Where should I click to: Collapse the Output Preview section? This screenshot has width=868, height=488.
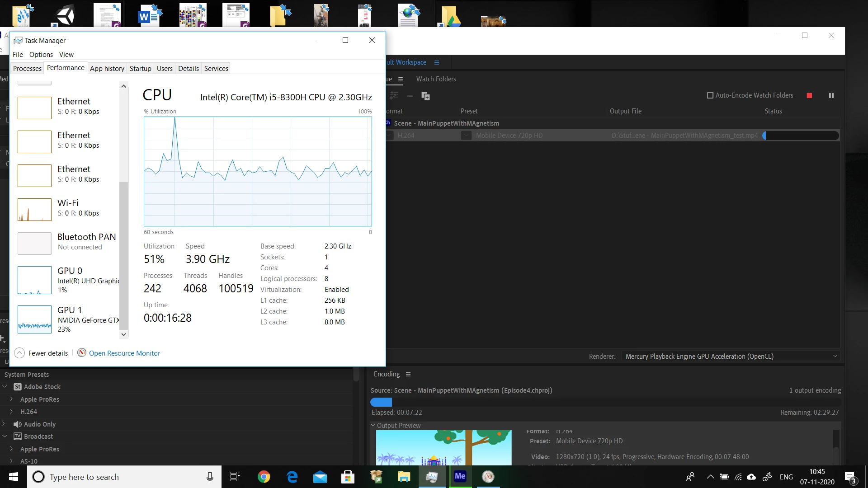373,425
